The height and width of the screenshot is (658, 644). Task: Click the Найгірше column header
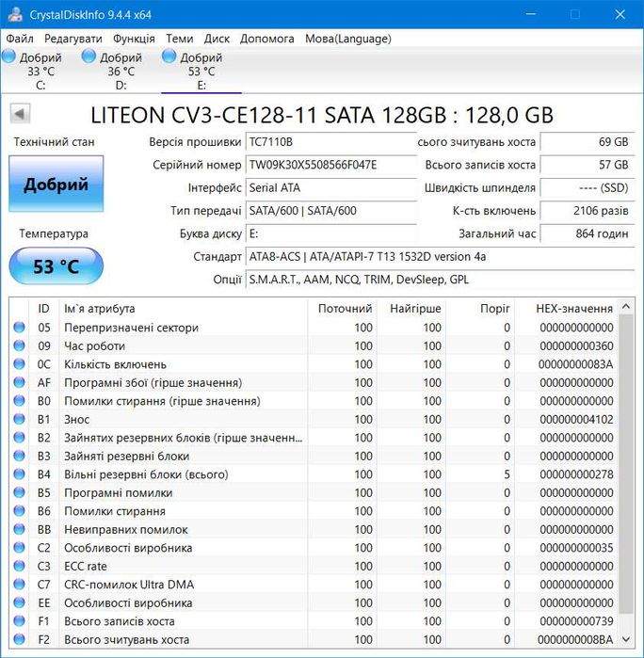click(411, 309)
